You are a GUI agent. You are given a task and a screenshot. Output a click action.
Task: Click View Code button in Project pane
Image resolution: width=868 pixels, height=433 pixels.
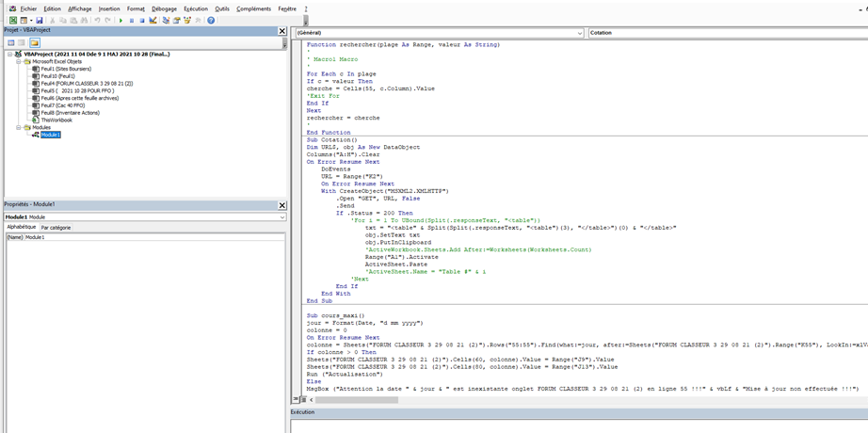(x=11, y=42)
